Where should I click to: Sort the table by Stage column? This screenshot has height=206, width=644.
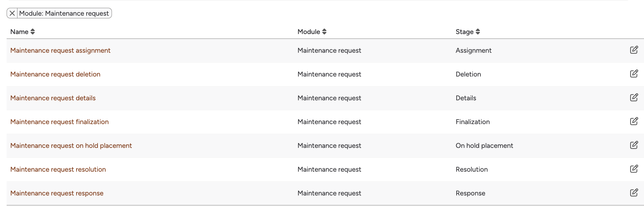pyautogui.click(x=468, y=32)
